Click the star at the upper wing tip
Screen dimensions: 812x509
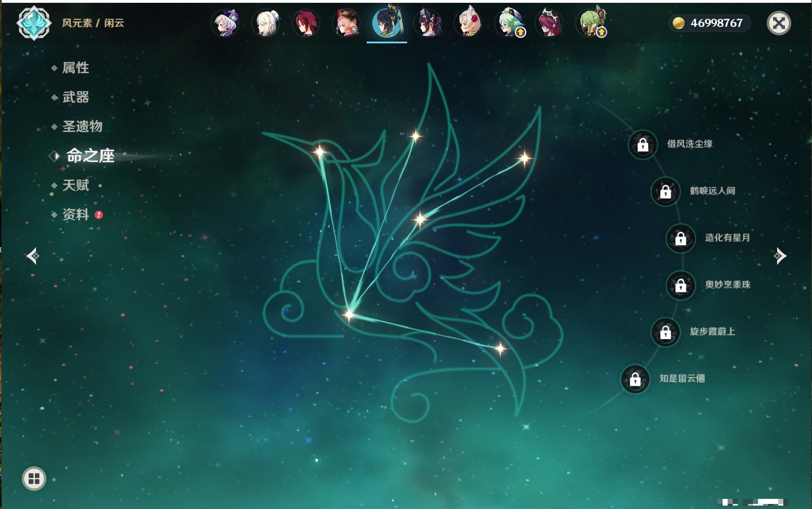click(416, 136)
